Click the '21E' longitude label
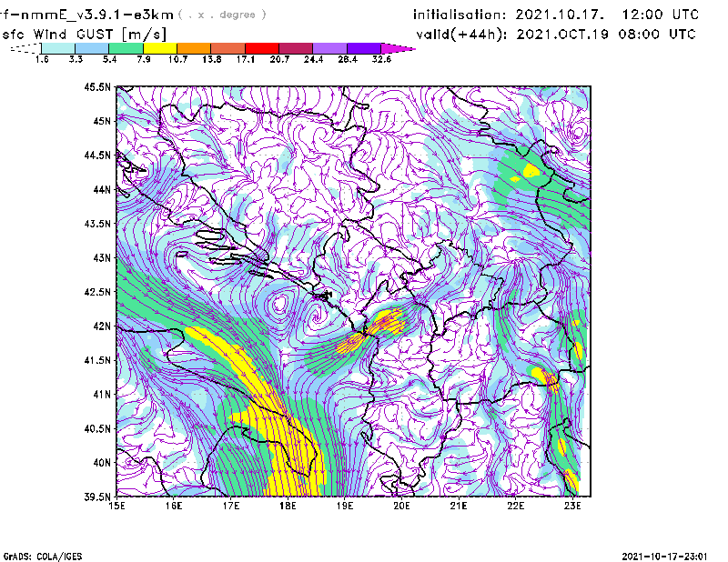The height and width of the screenshot is (562, 728). [459, 506]
